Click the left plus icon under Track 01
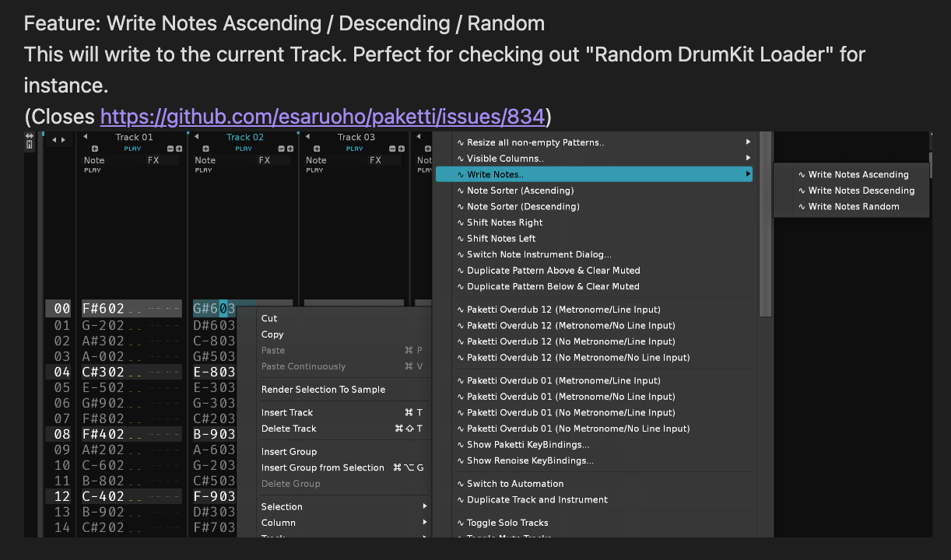This screenshot has height=560, width=951. (95, 149)
